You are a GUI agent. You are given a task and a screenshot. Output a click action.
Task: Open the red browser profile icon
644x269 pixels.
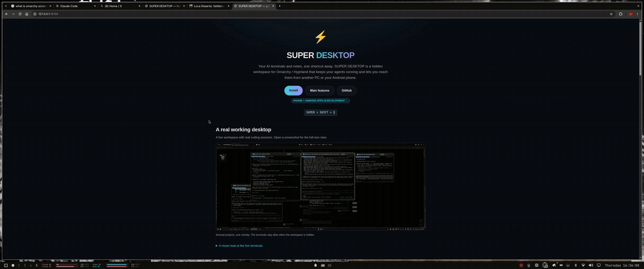[631, 14]
